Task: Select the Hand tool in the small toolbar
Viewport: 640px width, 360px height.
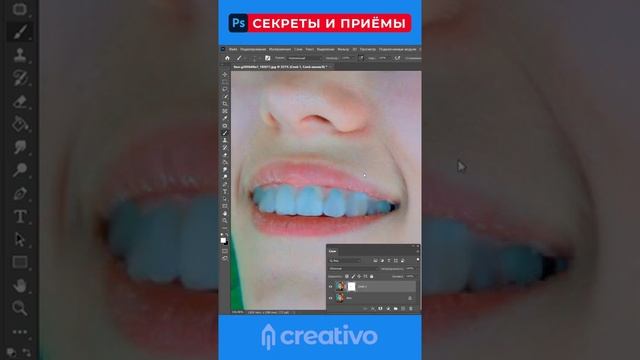Action: tap(225, 213)
